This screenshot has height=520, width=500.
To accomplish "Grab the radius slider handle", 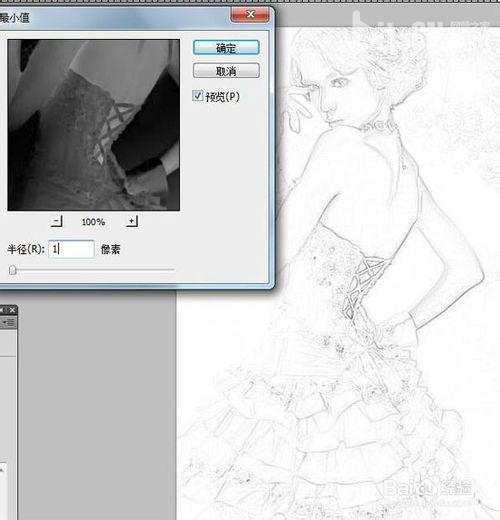I will tap(13, 270).
